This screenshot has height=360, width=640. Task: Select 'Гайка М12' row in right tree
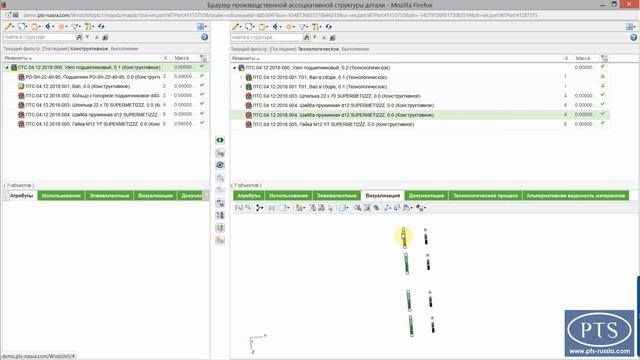pos(420,124)
